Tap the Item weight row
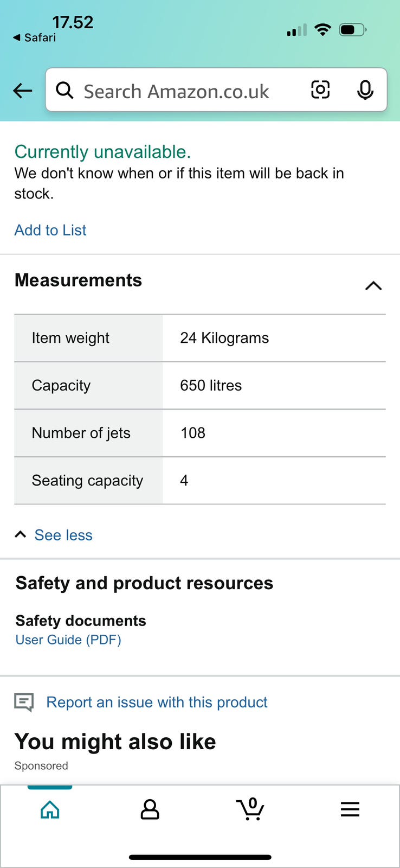The width and height of the screenshot is (400, 868). coord(199,338)
